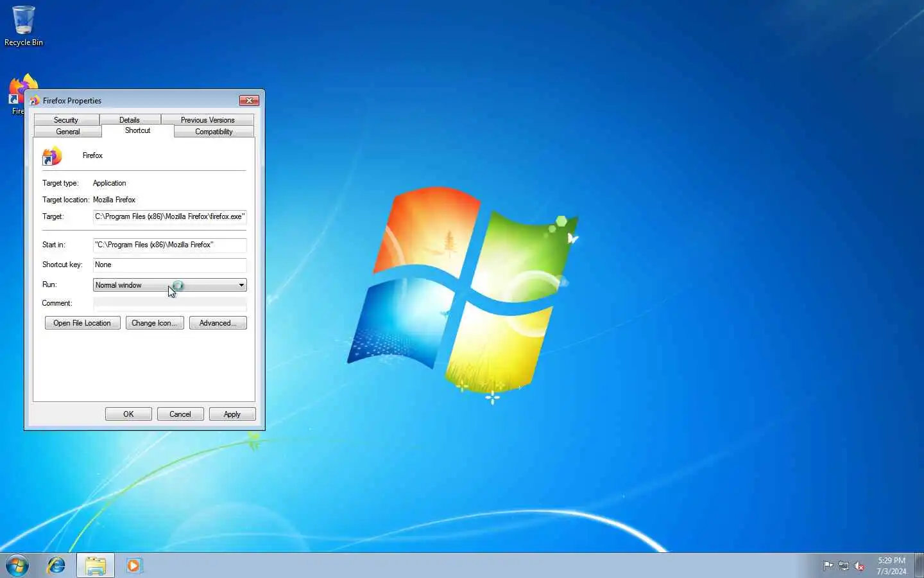This screenshot has height=578, width=924.
Task: Close the Firefox Properties dialog
Action: (x=249, y=101)
